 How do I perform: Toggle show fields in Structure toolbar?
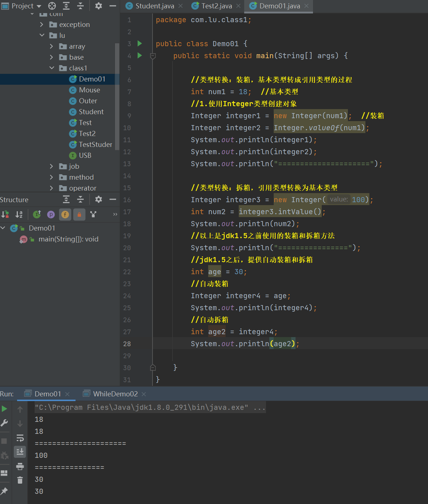65,215
